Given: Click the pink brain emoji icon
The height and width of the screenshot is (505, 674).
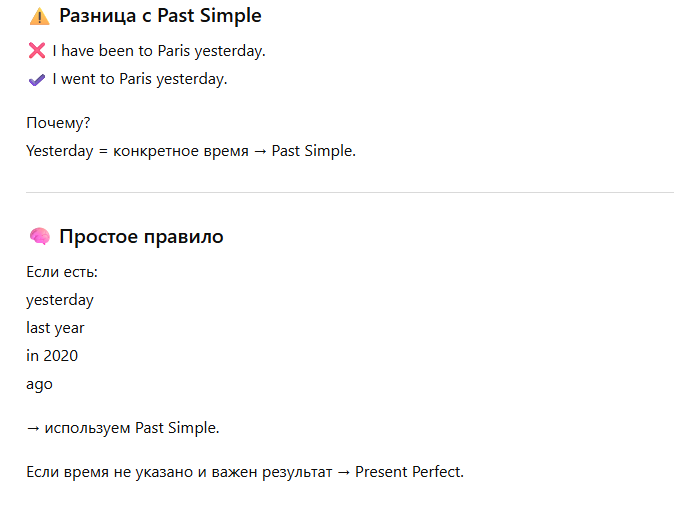Looking at the screenshot, I should pos(39,237).
